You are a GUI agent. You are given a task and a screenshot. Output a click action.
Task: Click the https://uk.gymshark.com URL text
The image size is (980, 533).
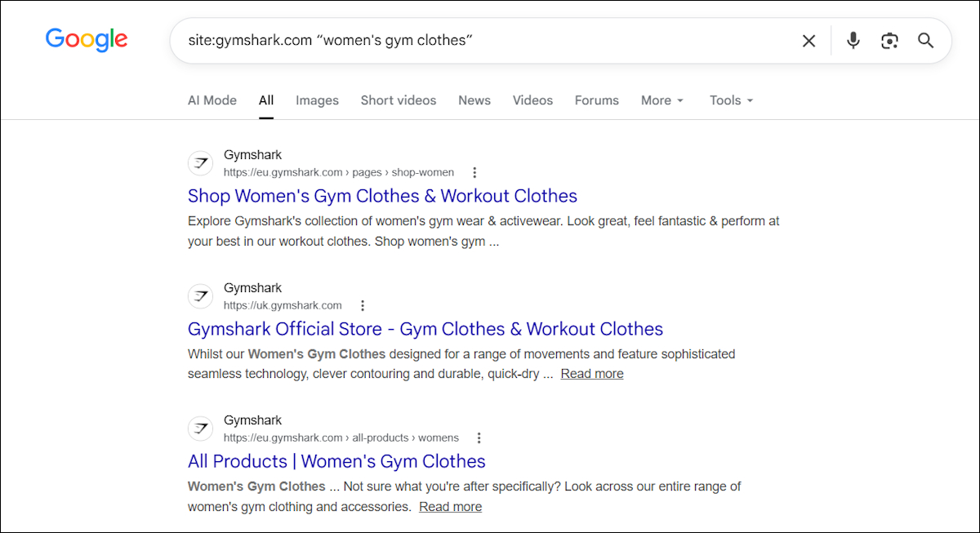[283, 305]
